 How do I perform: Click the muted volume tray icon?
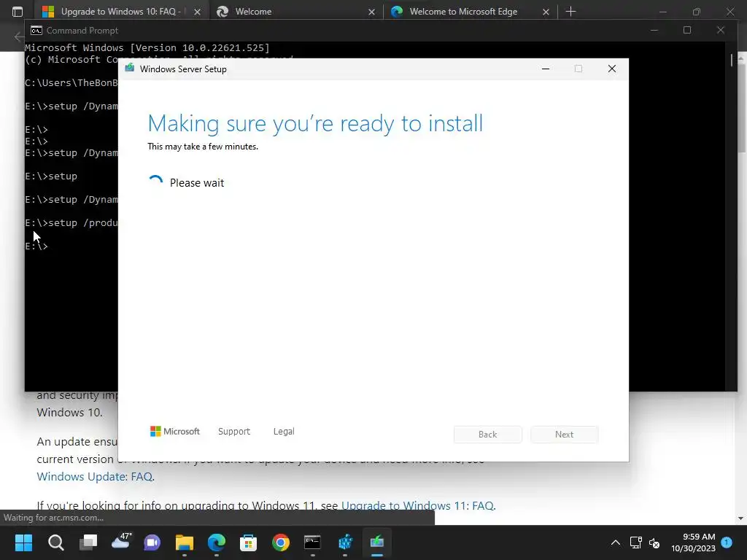point(654,542)
